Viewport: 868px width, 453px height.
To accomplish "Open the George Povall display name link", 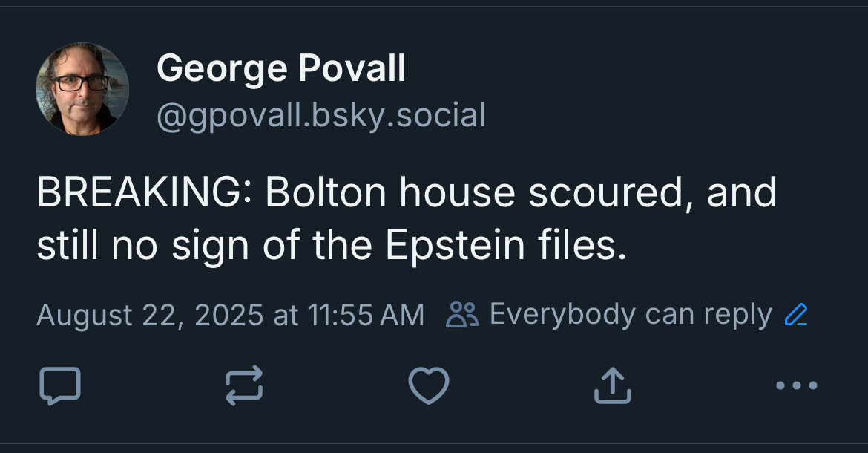I will [281, 68].
